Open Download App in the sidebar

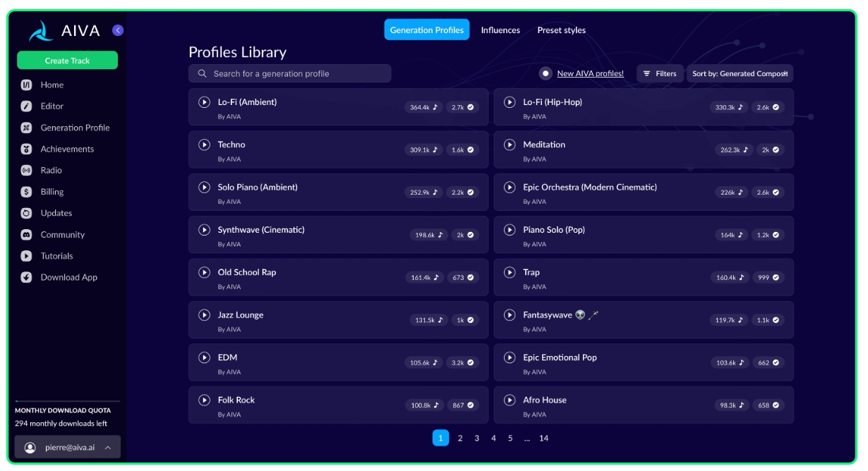[x=69, y=277]
